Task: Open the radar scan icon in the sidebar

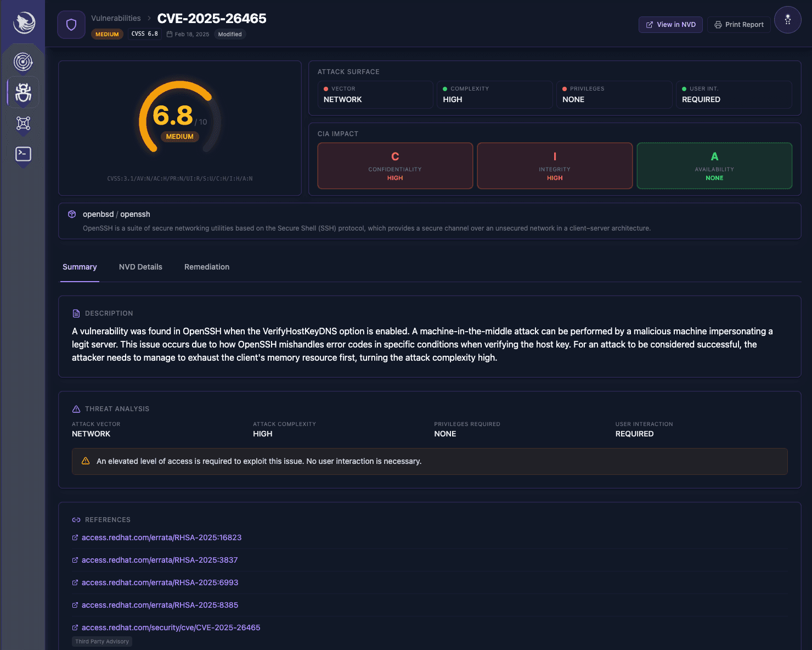Action: pos(23,62)
